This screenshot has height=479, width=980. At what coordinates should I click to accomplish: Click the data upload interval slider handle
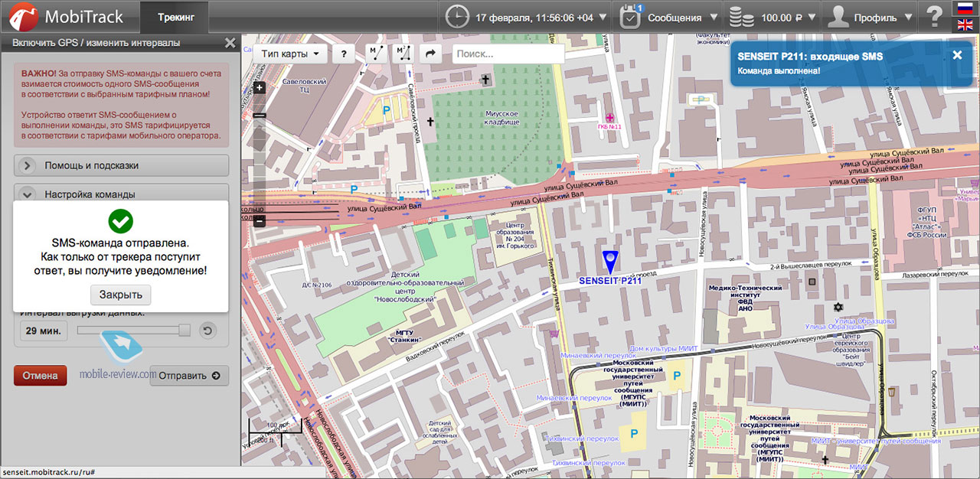pyautogui.click(x=185, y=330)
